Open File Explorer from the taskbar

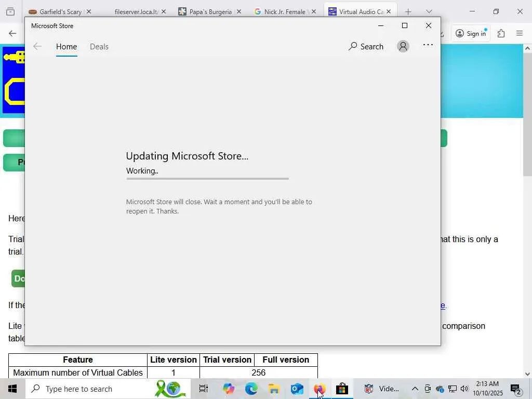(x=274, y=389)
